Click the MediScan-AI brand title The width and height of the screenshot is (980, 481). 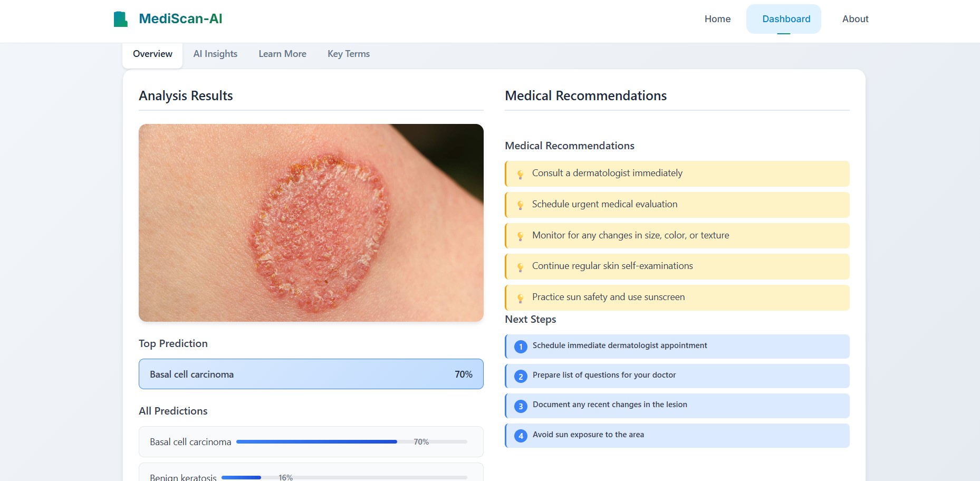(x=180, y=19)
